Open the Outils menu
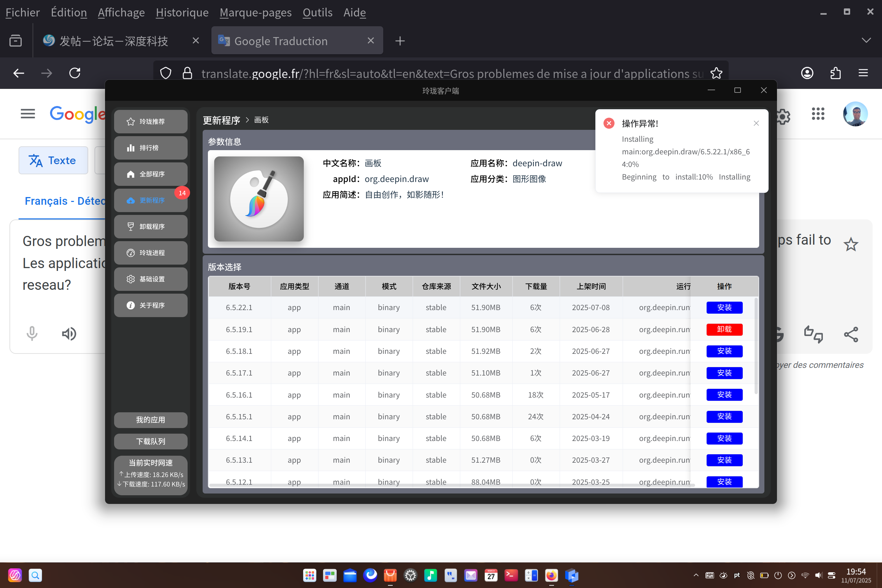This screenshot has width=882, height=588. pos(318,13)
